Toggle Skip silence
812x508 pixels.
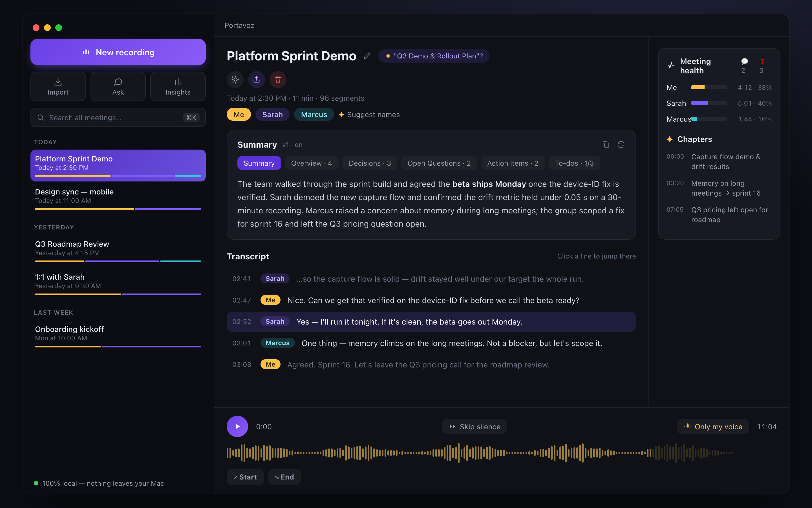(475, 427)
